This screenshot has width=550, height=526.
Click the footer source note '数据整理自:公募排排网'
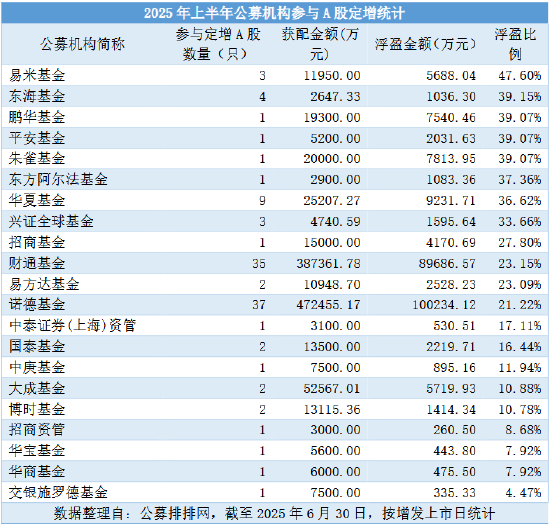pyautogui.click(x=132, y=514)
